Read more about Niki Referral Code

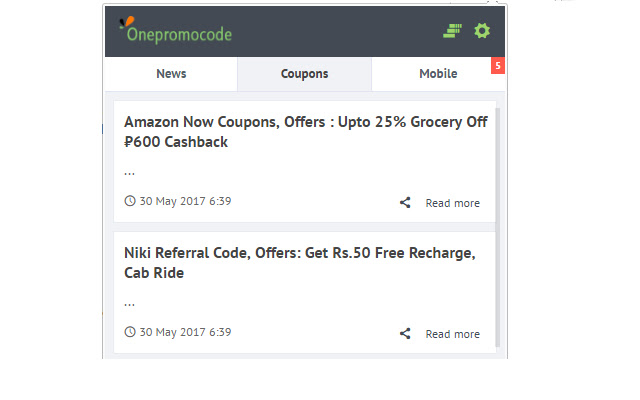point(453,334)
